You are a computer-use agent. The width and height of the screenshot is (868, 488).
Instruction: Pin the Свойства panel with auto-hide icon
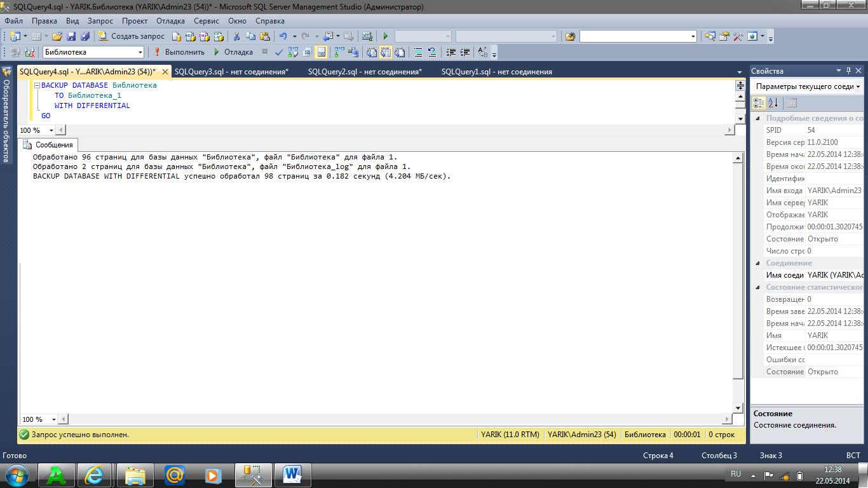click(848, 71)
